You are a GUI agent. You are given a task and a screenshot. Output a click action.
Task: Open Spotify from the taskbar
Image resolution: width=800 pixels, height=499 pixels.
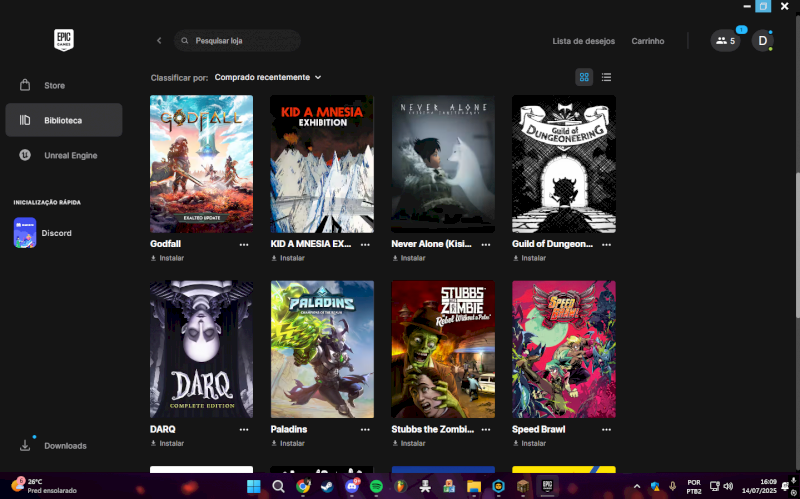[x=377, y=486]
